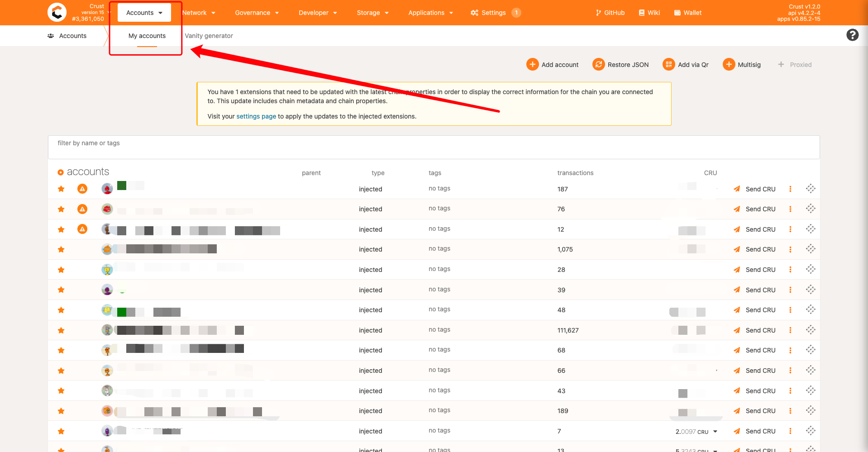Click warning badge in the 187 transactions row
The height and width of the screenshot is (452, 868).
pos(82,189)
